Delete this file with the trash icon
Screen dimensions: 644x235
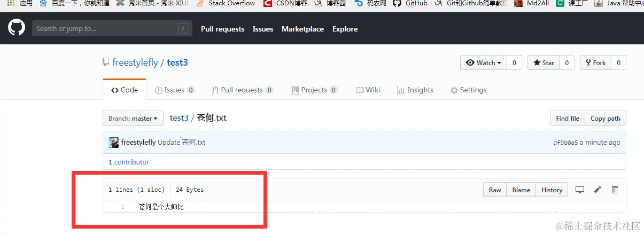(615, 190)
